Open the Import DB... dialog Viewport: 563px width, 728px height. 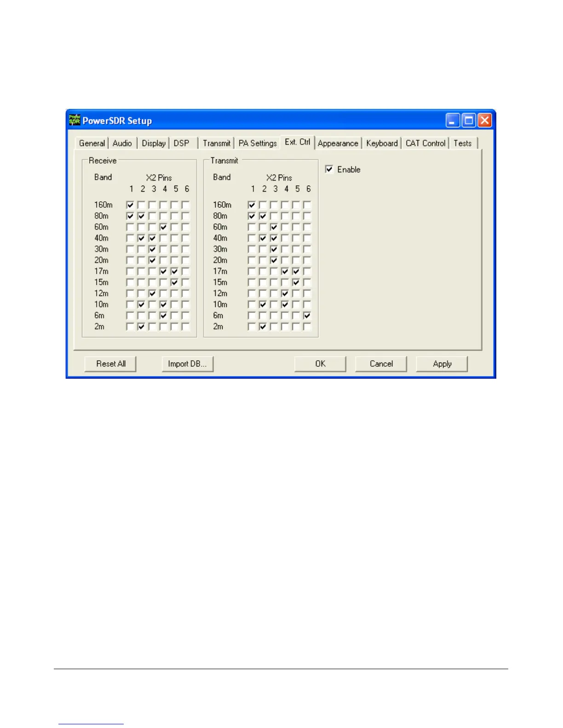coord(188,364)
